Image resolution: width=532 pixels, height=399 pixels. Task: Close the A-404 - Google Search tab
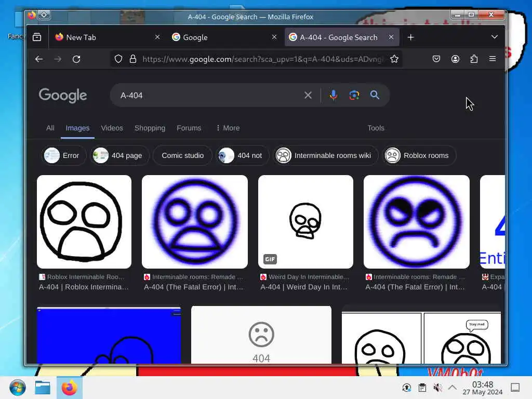coord(391,37)
